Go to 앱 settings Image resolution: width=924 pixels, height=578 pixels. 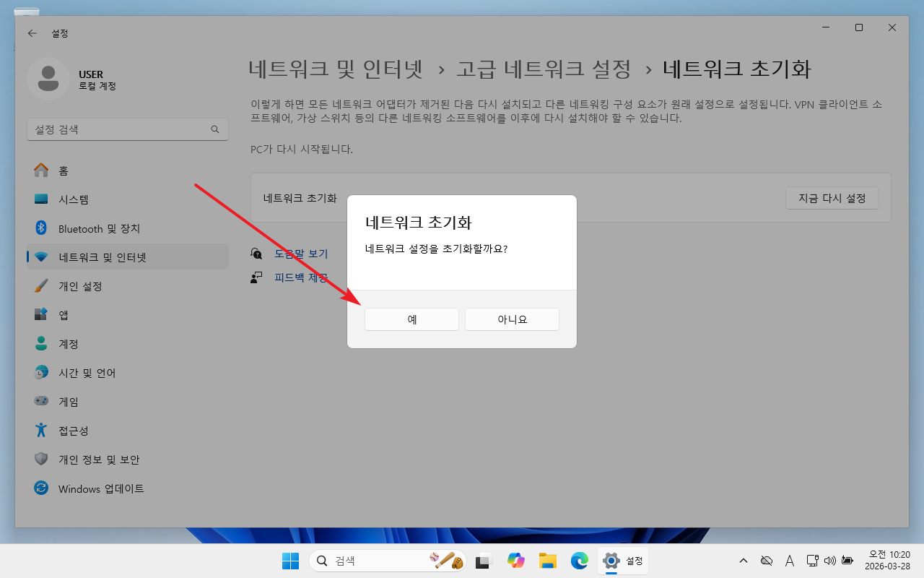coord(64,315)
